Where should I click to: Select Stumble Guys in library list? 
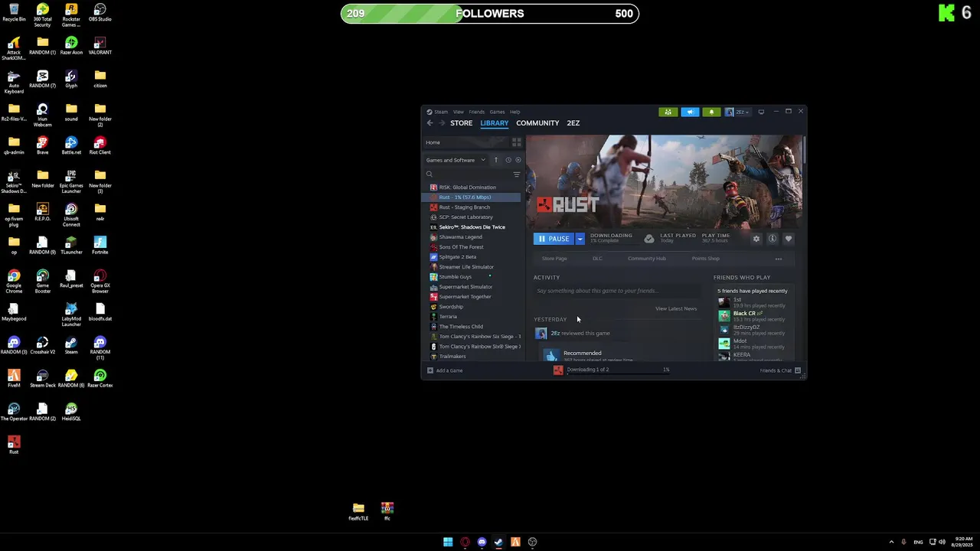click(x=472, y=277)
